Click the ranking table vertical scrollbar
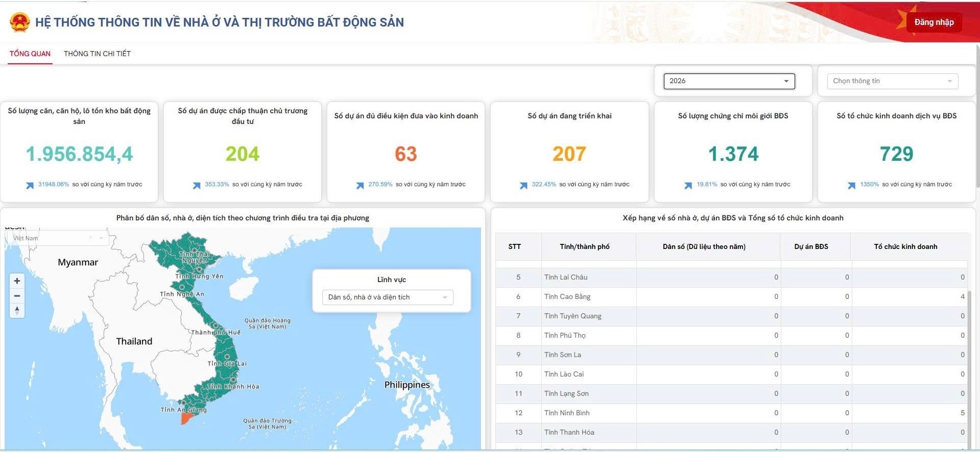Screen dimensions: 980x452 pos(969,357)
